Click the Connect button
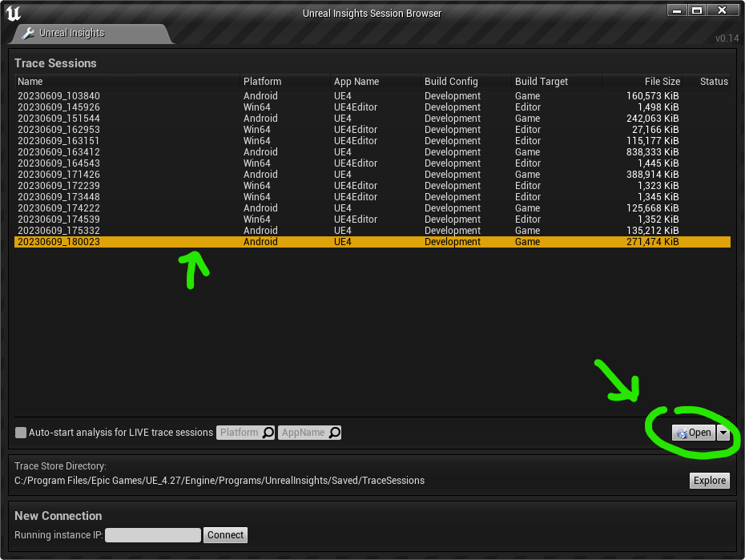745x560 pixels. (x=225, y=535)
